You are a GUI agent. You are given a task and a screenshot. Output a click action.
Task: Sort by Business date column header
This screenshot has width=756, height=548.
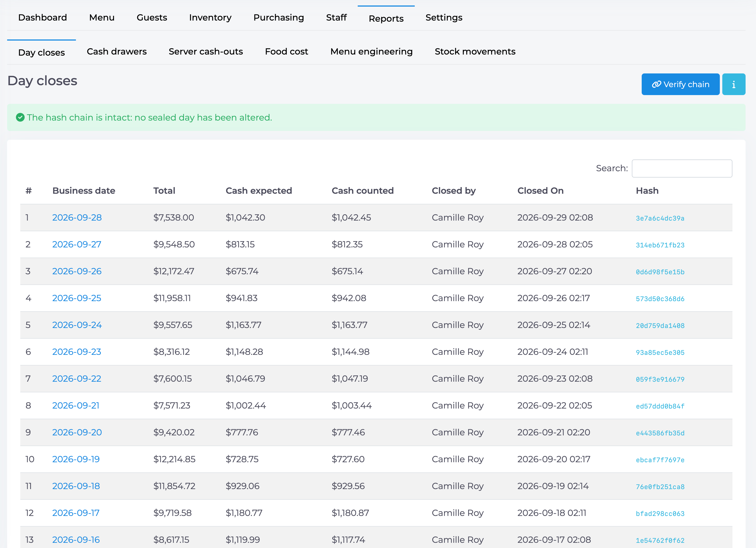pyautogui.click(x=84, y=191)
